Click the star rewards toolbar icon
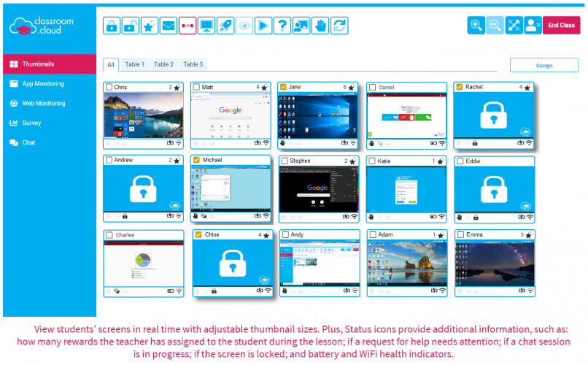This screenshot has height=365, width=588. 150,26
